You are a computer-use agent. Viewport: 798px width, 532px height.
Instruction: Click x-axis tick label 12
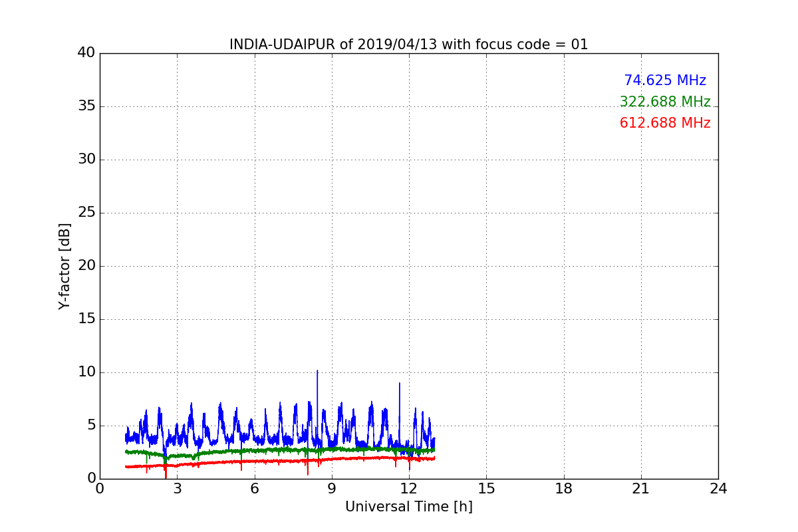409,489
